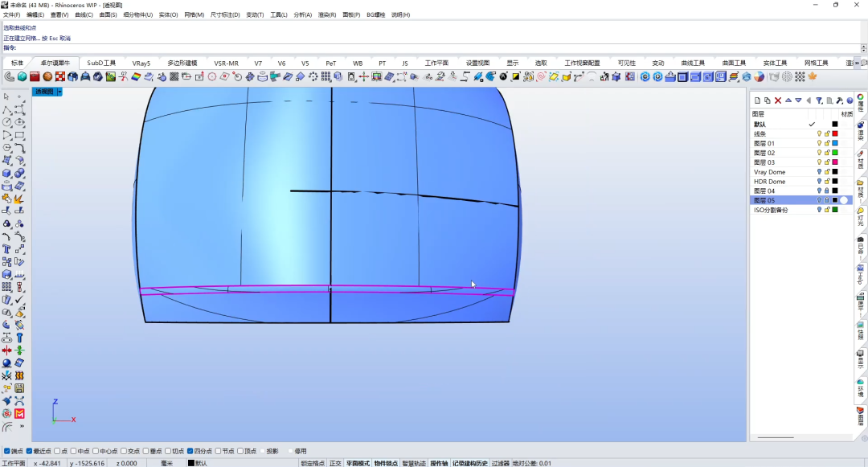
Task: Click the blue help question mark icon
Action: pos(850,100)
